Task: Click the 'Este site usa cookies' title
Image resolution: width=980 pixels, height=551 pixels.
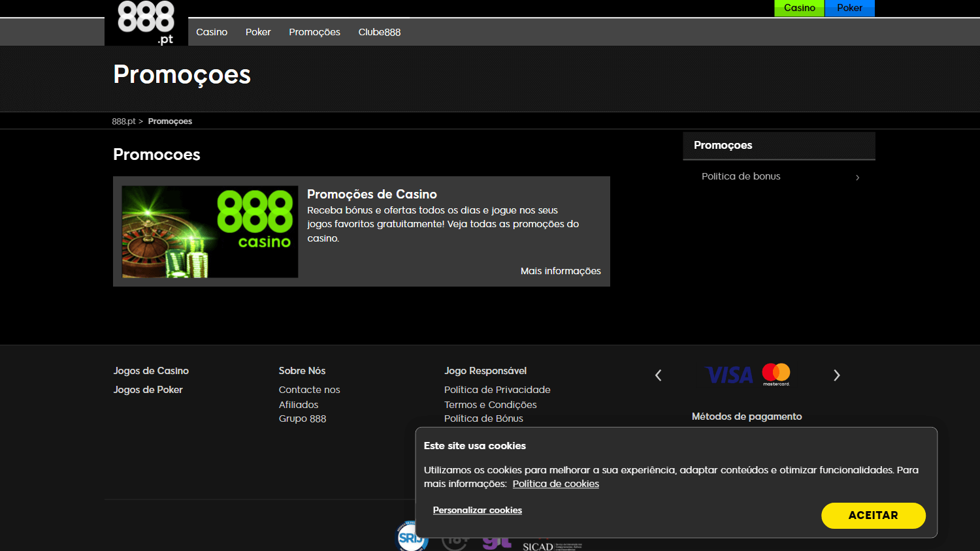Action: (475, 446)
